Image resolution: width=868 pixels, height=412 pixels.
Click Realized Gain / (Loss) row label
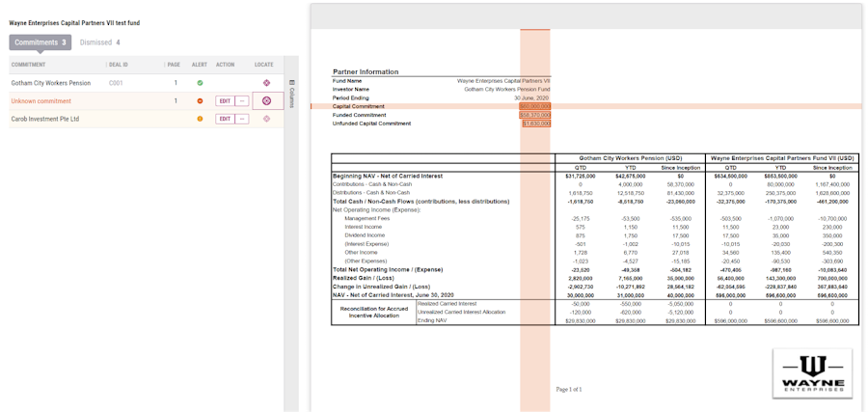pyautogui.click(x=366, y=278)
